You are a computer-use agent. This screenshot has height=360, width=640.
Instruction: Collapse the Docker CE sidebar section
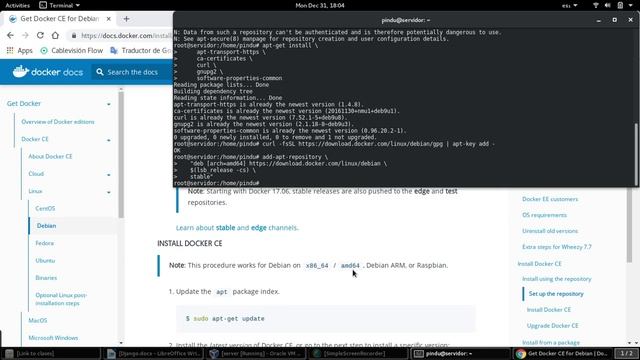pyautogui.click(x=109, y=140)
